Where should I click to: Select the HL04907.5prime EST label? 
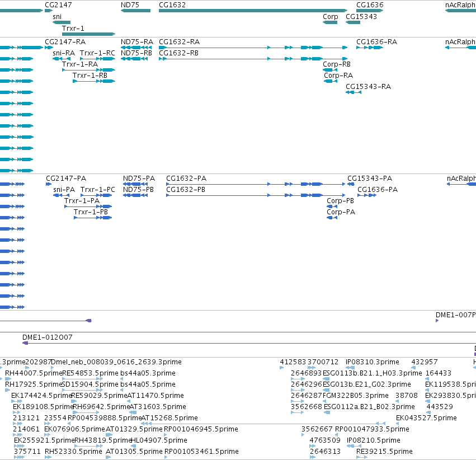(x=159, y=440)
